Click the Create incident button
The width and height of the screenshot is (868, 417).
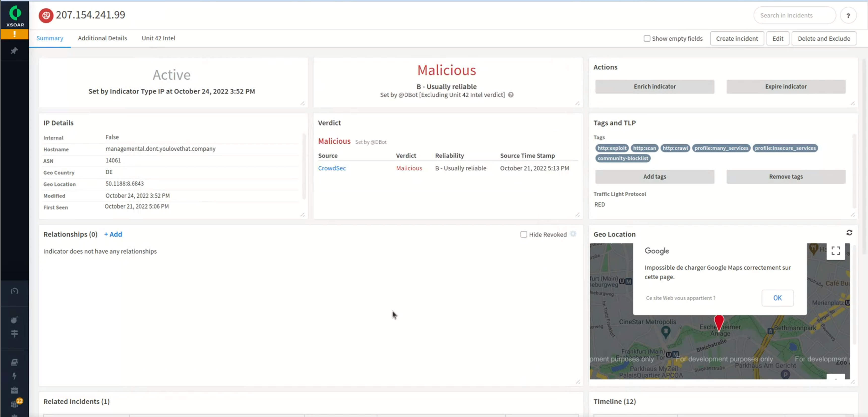click(x=737, y=38)
